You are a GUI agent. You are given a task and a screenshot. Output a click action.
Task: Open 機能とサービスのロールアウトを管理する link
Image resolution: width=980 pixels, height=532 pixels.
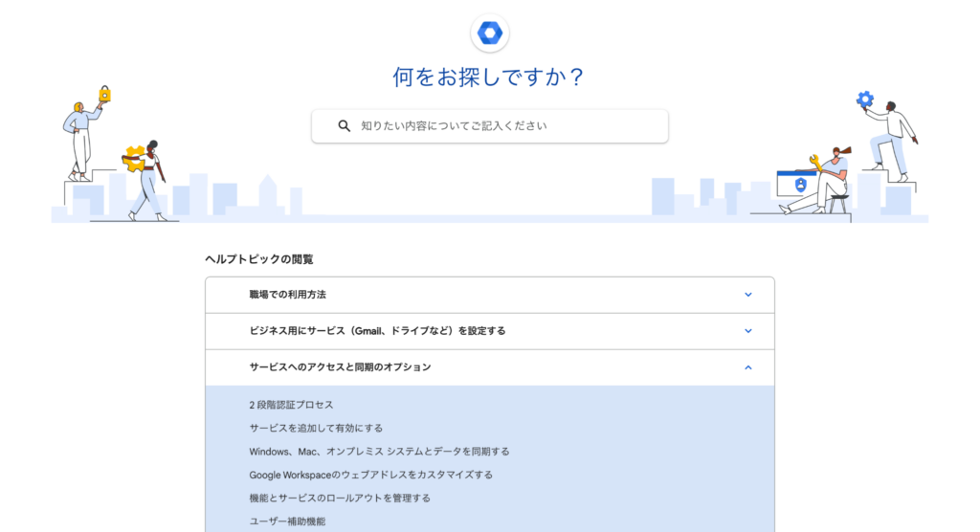point(340,498)
